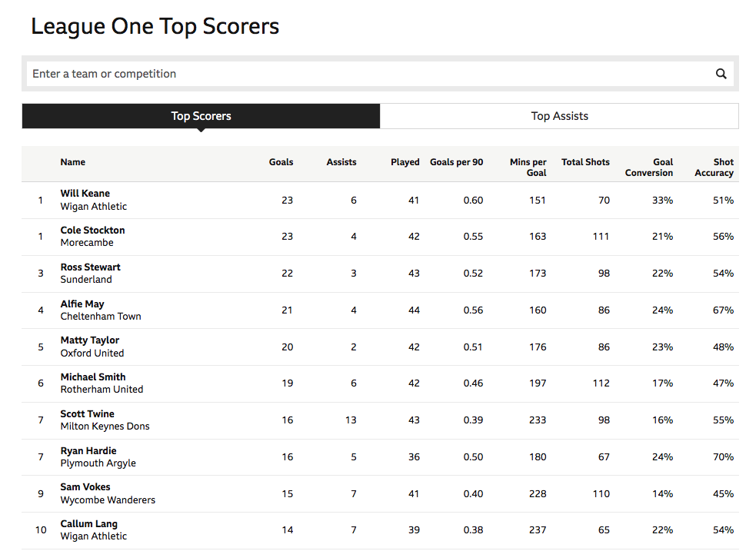756x551 pixels.
Task: Click the search magnifier icon
Action: pos(721,74)
